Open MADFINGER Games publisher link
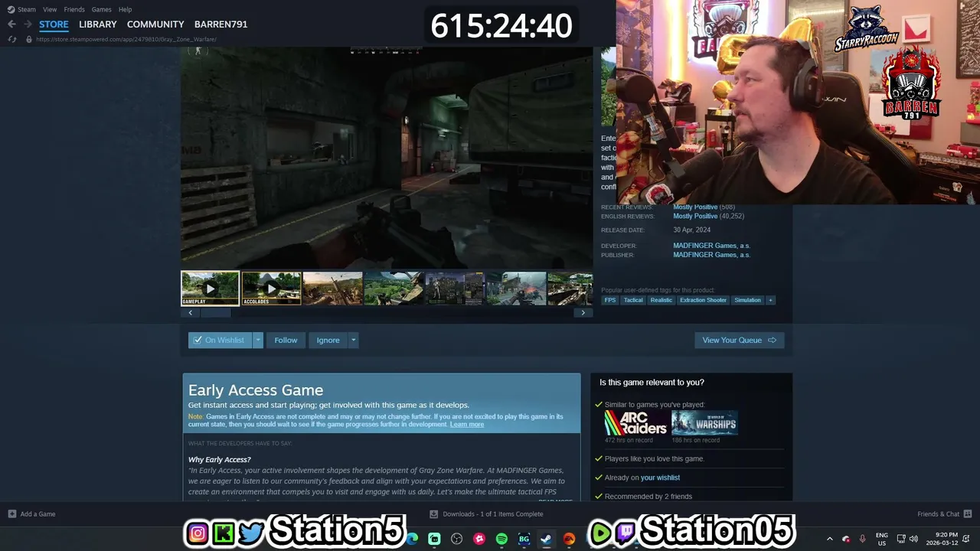 711,255
